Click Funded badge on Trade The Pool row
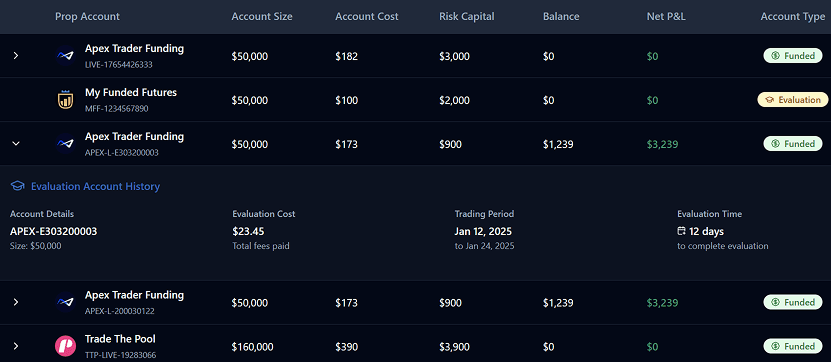The height and width of the screenshot is (362, 831). click(x=792, y=346)
